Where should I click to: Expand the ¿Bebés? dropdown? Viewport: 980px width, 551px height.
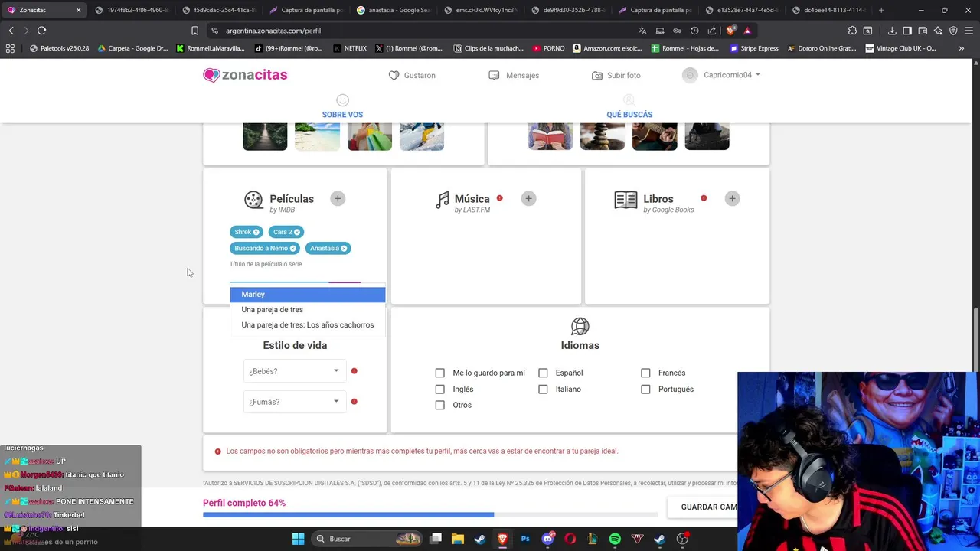tap(294, 371)
